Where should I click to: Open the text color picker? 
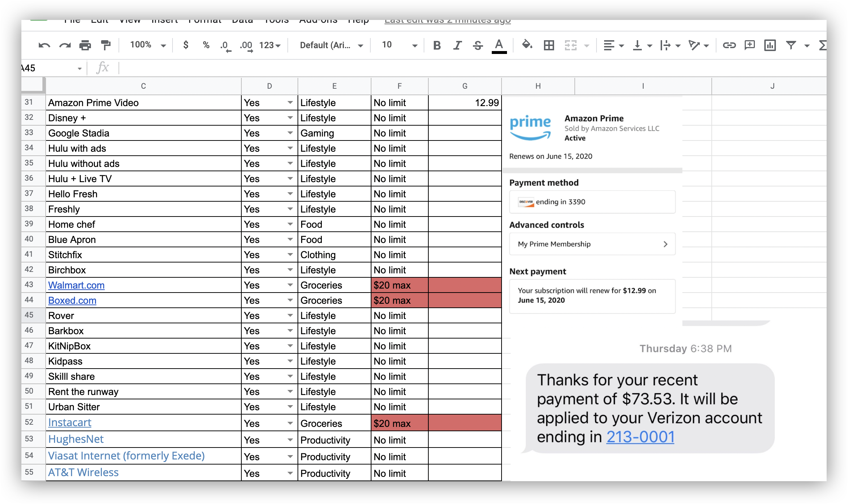(x=499, y=46)
